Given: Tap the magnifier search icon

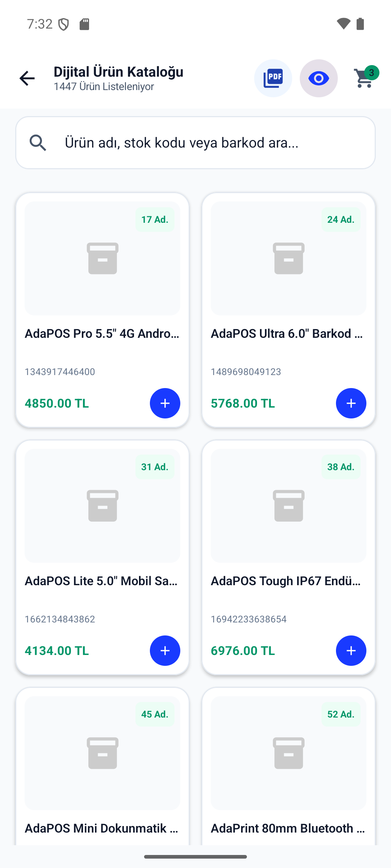Looking at the screenshot, I should [38, 142].
